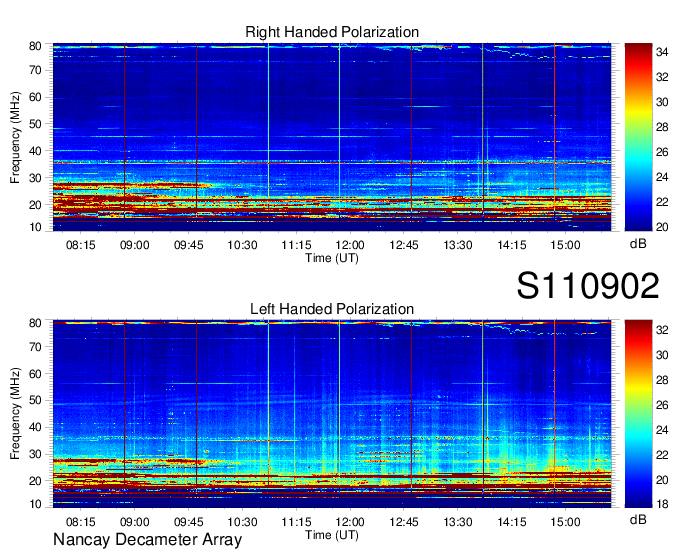Click the 11:15 time tick of Right Handed plot
Viewport: 680px width, 552px height.
(x=296, y=245)
